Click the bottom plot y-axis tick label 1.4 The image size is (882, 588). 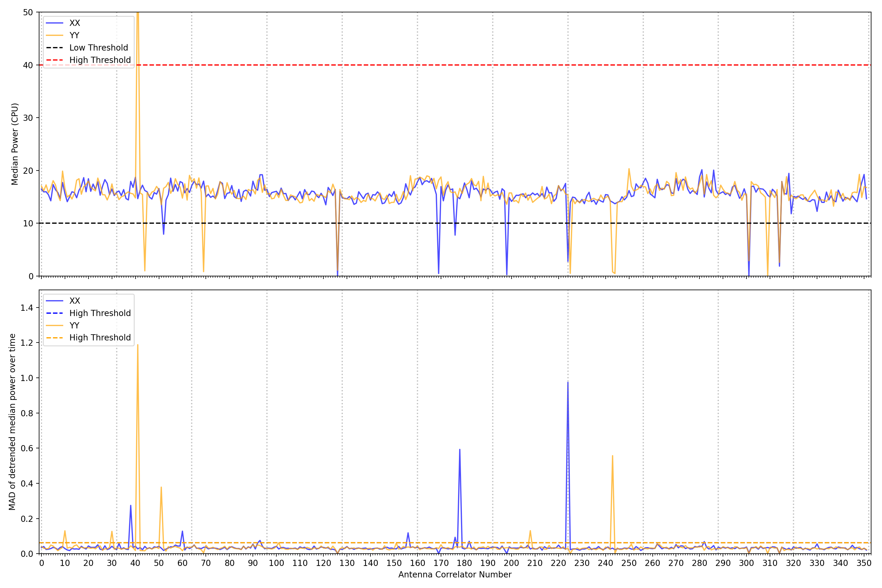pyautogui.click(x=27, y=308)
